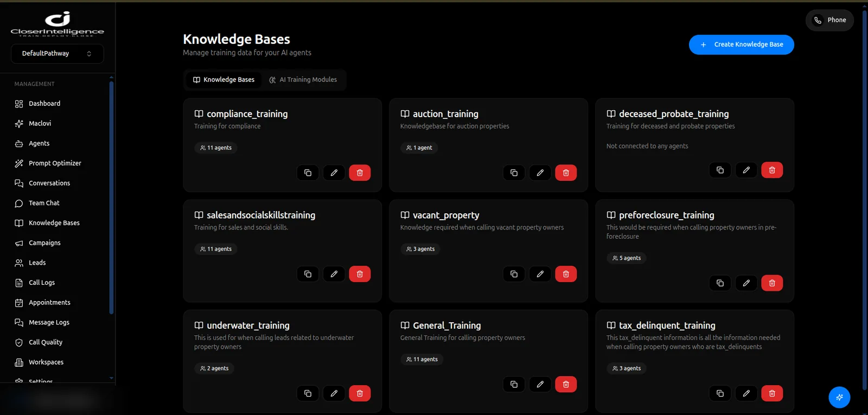This screenshot has width=868, height=415.
Task: Delete the General_Training knowledge base
Action: click(x=566, y=384)
